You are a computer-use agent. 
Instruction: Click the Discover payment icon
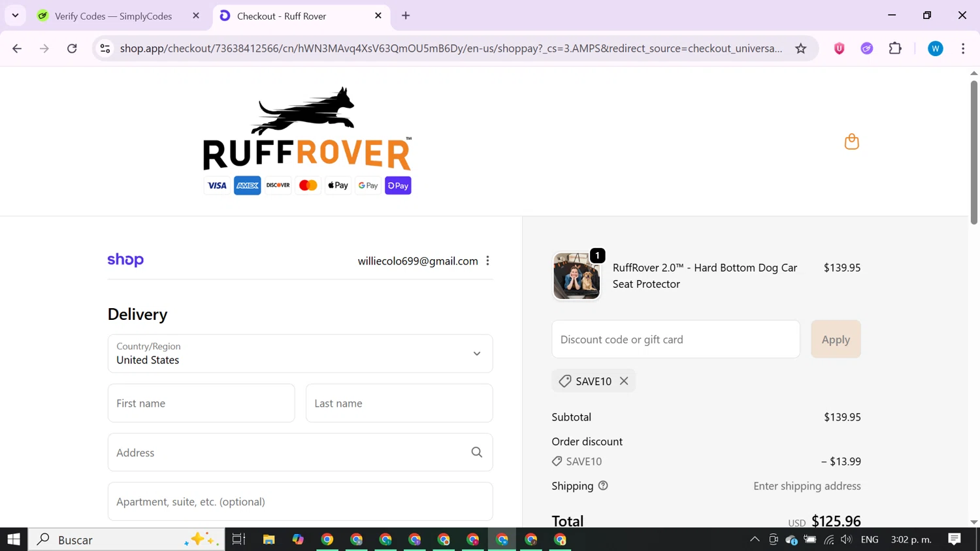(278, 185)
